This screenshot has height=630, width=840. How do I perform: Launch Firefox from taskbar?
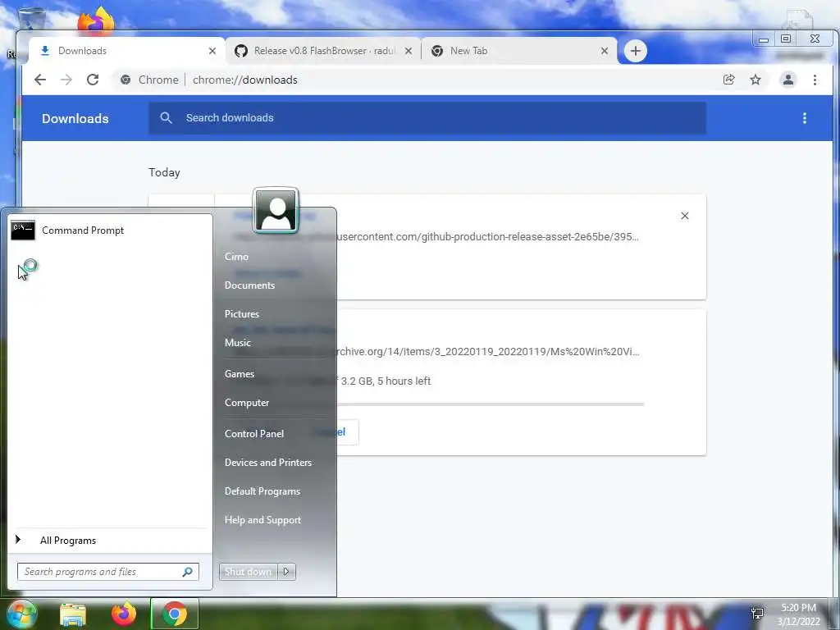[124, 614]
